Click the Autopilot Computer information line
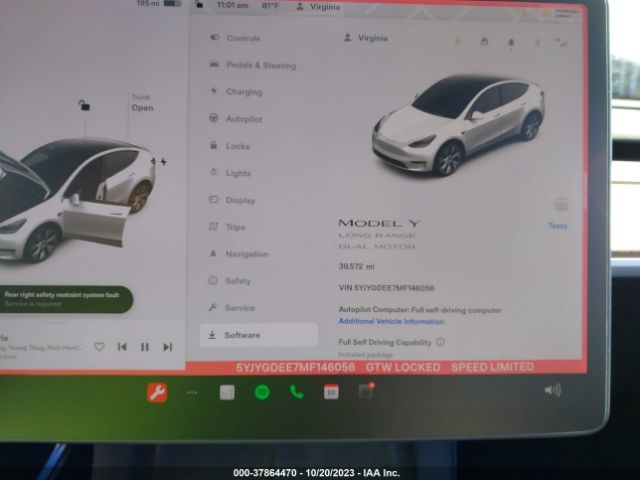Image resolution: width=640 pixels, height=480 pixels. 420,310
